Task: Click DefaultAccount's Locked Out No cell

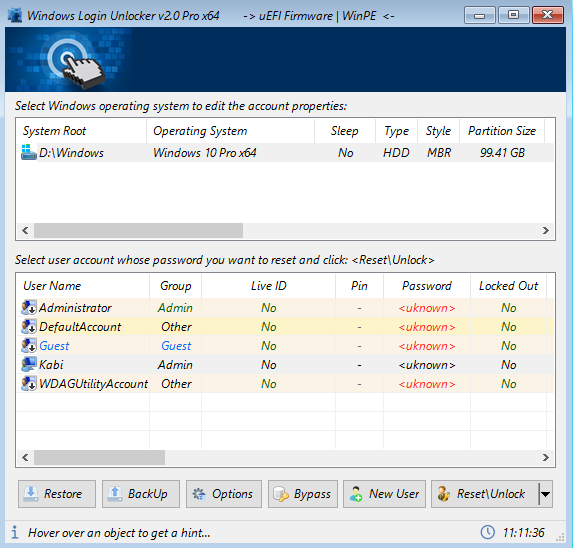Action: pos(508,327)
